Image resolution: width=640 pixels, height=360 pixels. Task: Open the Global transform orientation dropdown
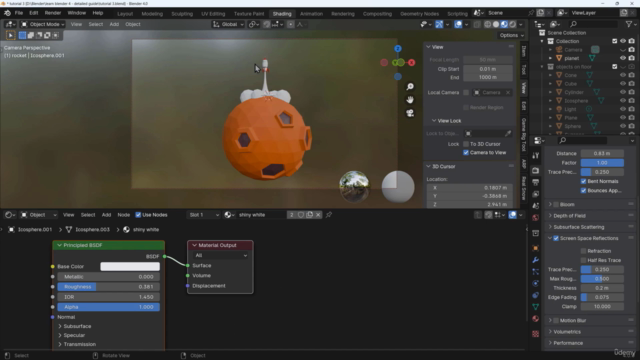tap(228, 24)
